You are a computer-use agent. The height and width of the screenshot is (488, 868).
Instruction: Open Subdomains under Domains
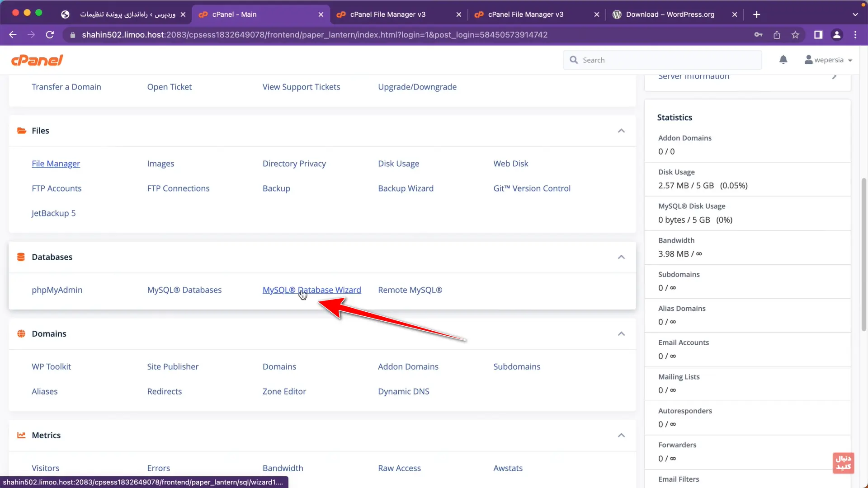point(517,367)
